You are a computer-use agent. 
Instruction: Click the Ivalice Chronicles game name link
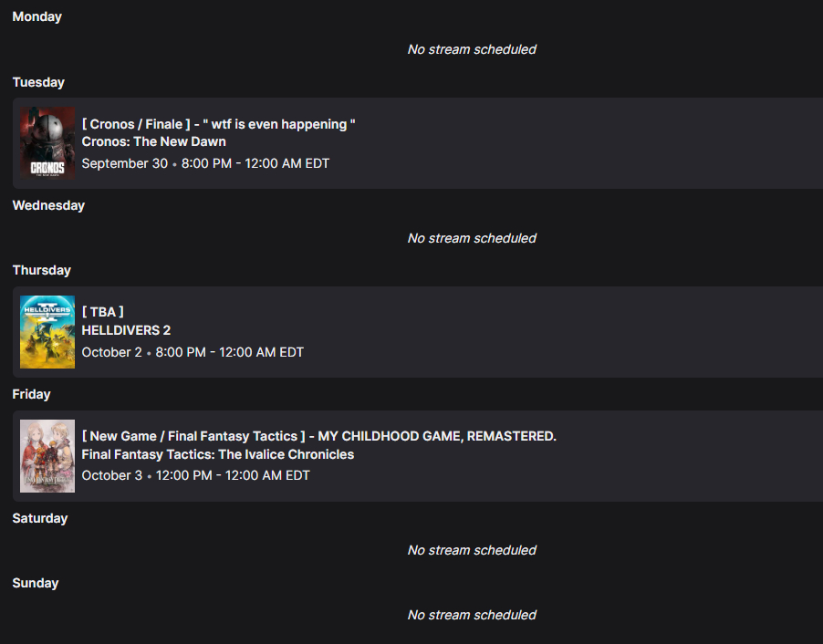pos(217,454)
